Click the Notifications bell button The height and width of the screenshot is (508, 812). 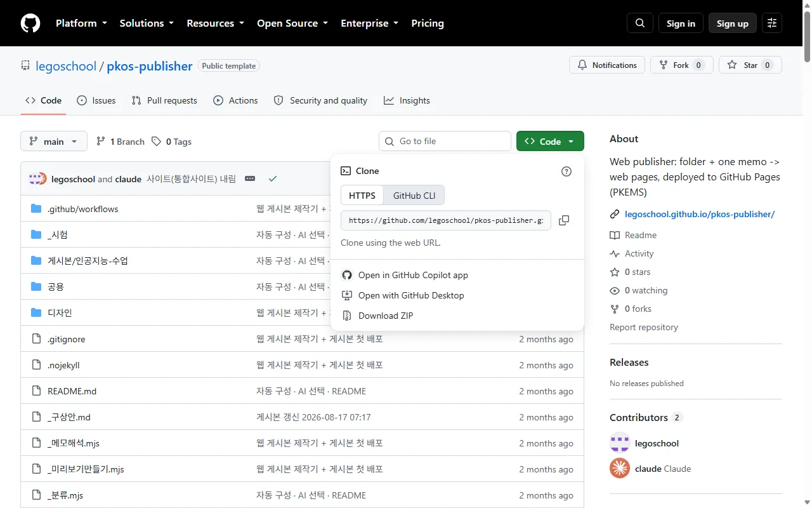[607, 65]
